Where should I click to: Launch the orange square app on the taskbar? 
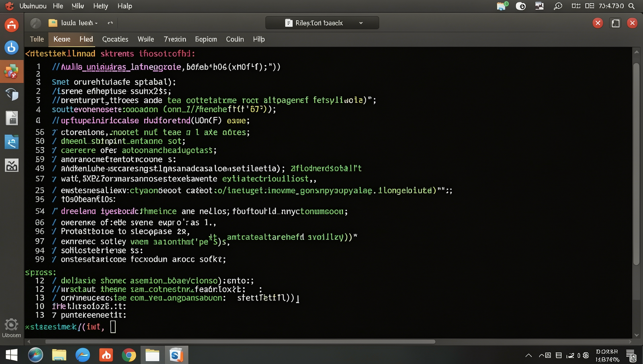pos(106,355)
